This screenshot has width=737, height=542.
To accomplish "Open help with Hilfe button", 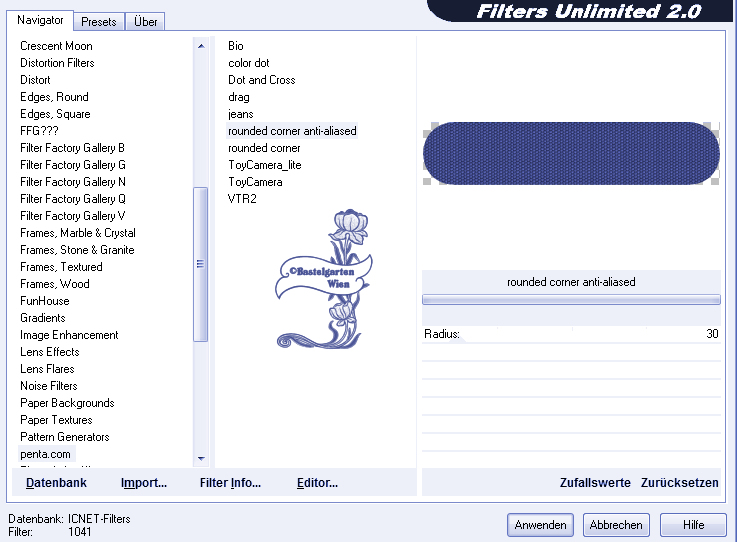I will coord(693,525).
